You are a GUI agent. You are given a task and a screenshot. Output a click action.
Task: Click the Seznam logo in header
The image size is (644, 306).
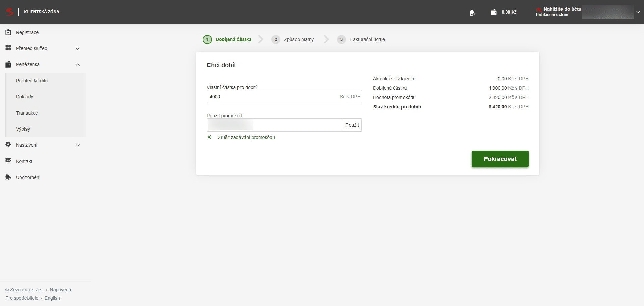10,12
